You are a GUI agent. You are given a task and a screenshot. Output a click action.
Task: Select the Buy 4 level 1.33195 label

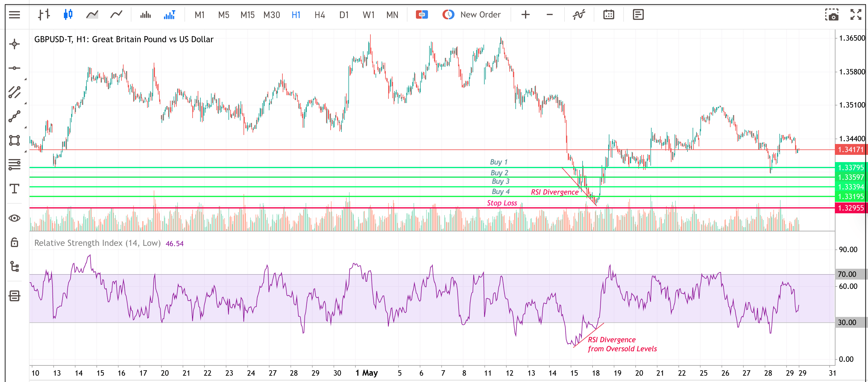coord(851,196)
